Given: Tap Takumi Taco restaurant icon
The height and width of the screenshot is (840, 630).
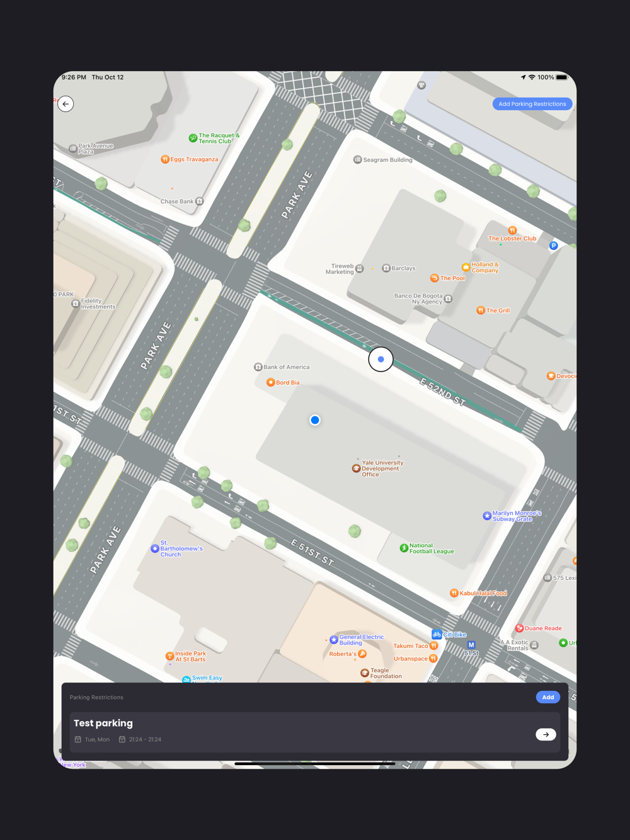Looking at the screenshot, I should [433, 646].
